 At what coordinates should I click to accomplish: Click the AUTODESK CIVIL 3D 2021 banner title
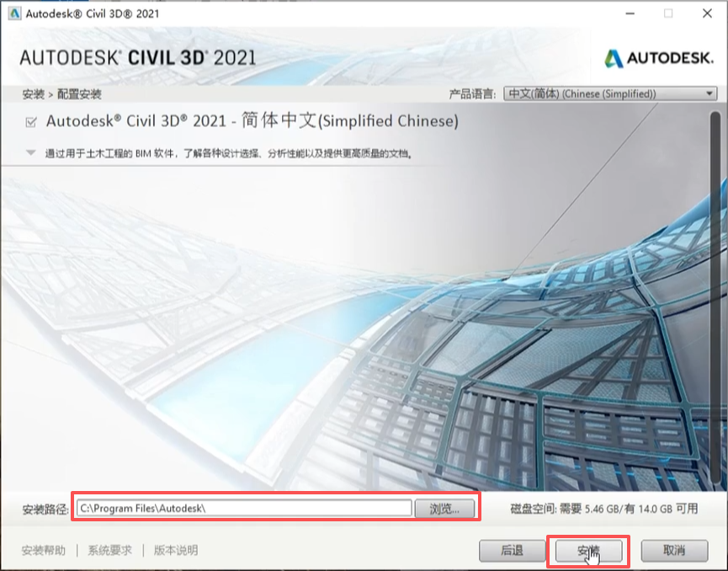137,58
